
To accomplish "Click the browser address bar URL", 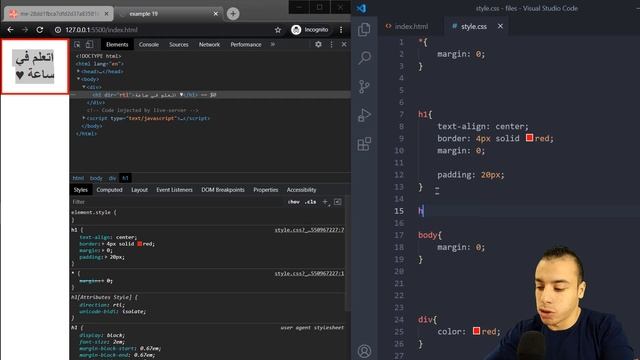I will (x=101, y=30).
